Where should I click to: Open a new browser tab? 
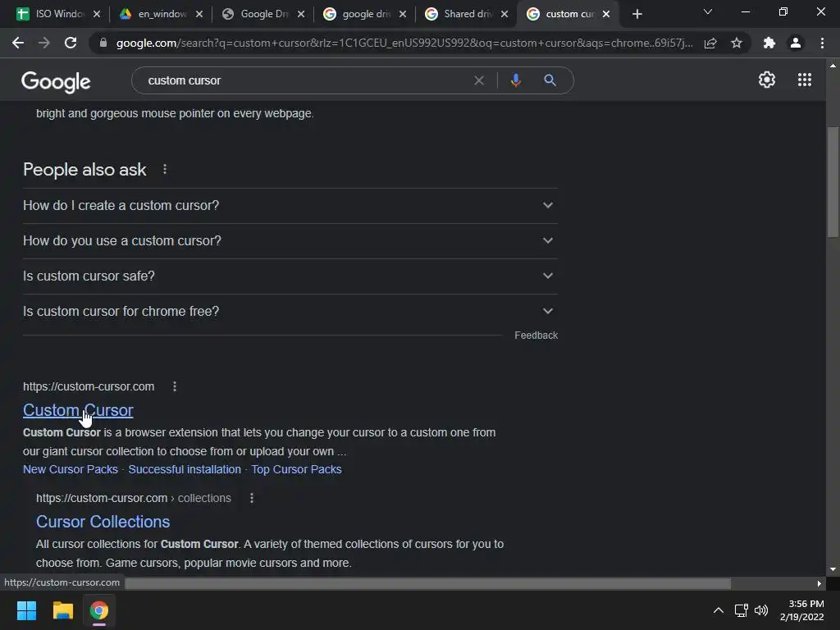point(637,14)
